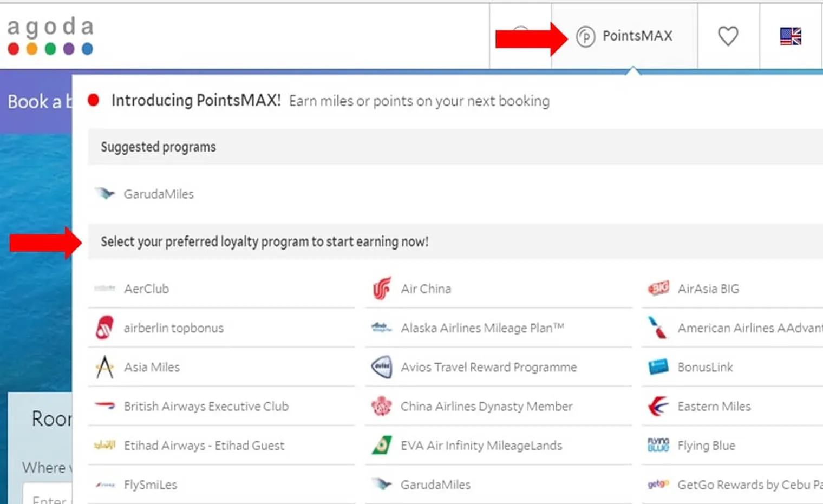Choose the AerClub loyalty program
The width and height of the screenshot is (823, 504).
click(146, 289)
